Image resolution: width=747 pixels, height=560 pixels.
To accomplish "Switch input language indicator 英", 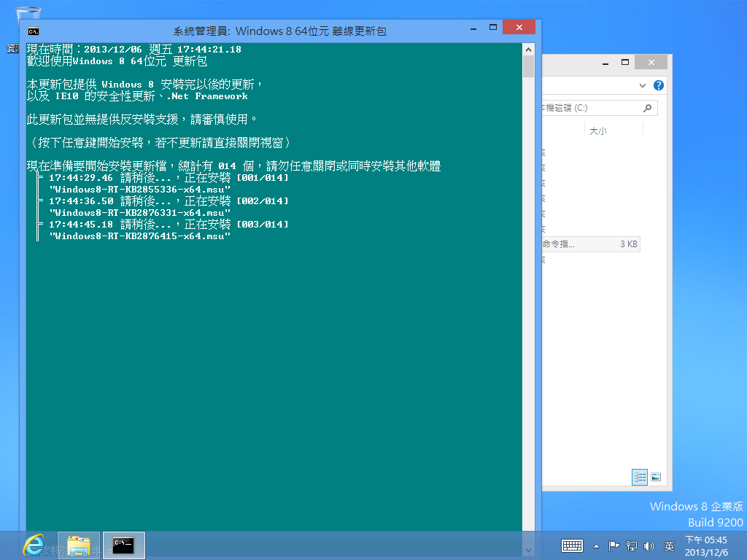I will click(669, 546).
